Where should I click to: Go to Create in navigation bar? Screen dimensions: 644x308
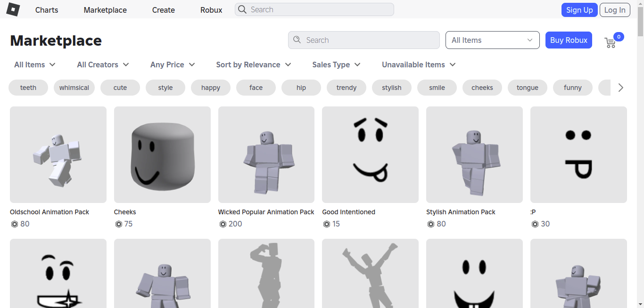tap(163, 10)
